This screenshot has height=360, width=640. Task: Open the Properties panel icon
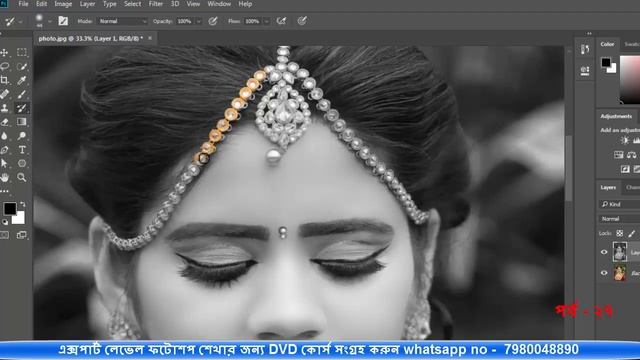coord(585,71)
